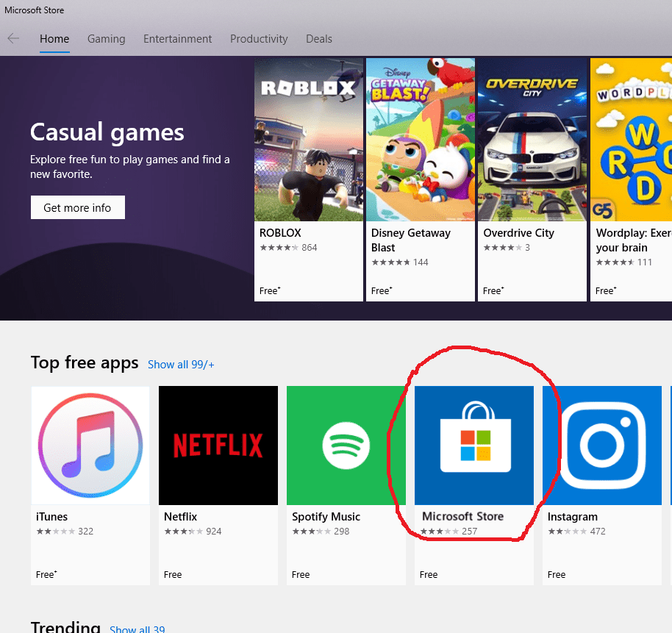The height and width of the screenshot is (633, 672).
Task: Open Show all 39 trending link
Action: [x=137, y=629]
